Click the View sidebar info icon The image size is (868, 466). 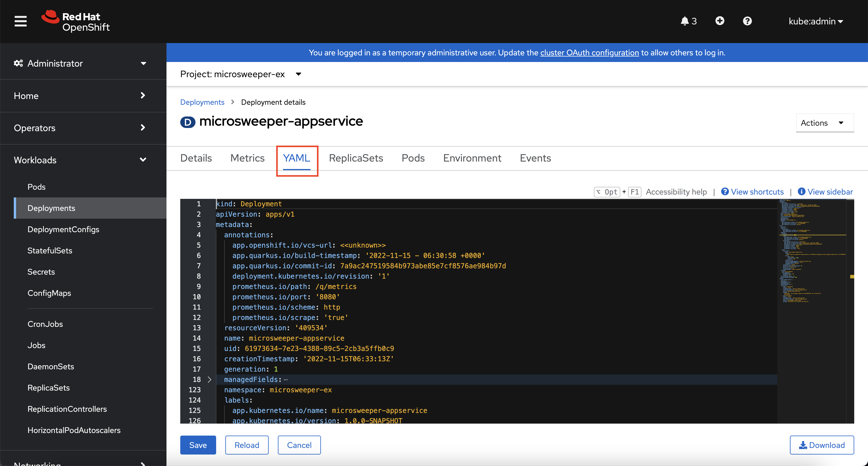coord(802,191)
